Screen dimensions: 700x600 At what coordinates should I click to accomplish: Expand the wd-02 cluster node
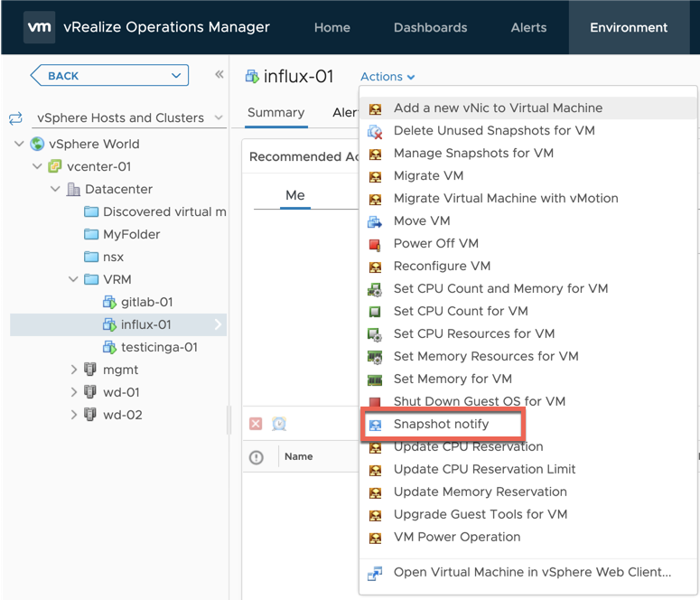(x=74, y=415)
